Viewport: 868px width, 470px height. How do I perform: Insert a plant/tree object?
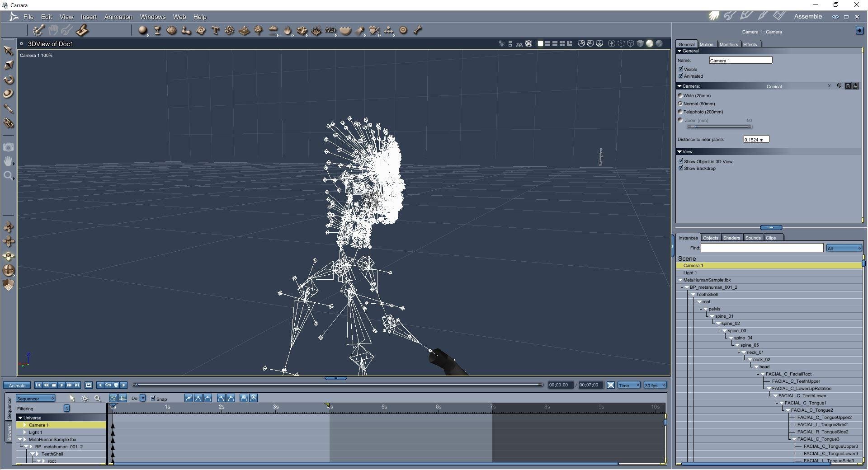(x=259, y=30)
